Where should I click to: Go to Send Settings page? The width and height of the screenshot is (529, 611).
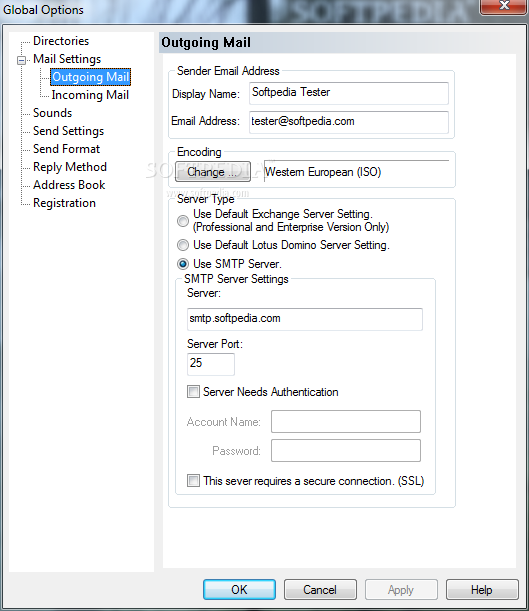(69, 131)
